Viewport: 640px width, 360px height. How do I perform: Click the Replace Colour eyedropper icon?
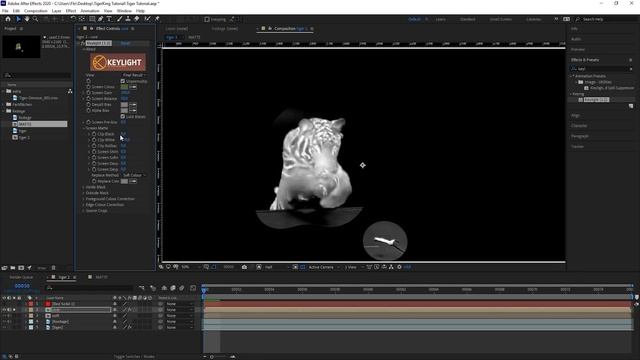point(133,181)
